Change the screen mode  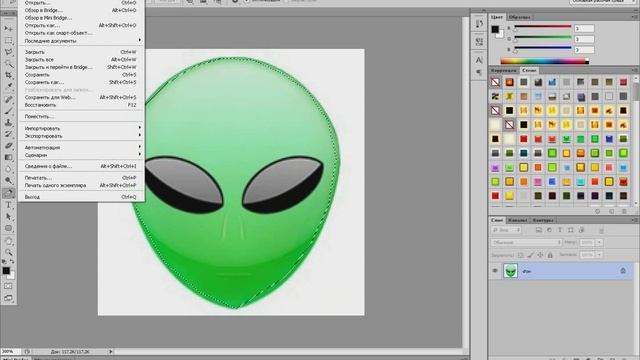(8, 298)
